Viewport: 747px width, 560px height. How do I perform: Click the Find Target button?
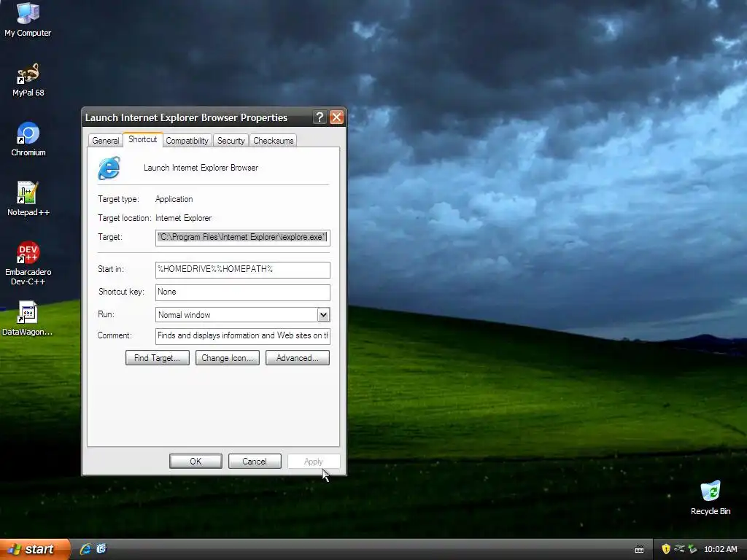point(158,358)
